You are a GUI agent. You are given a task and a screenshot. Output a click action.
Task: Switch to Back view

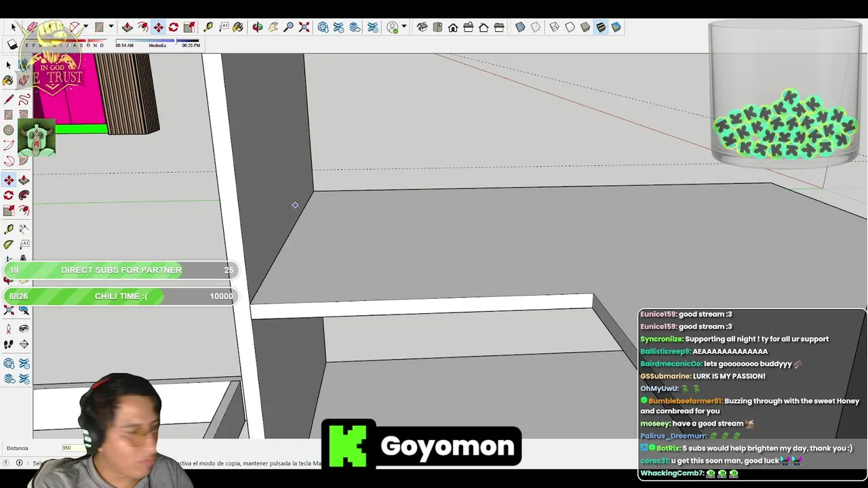pos(484,27)
